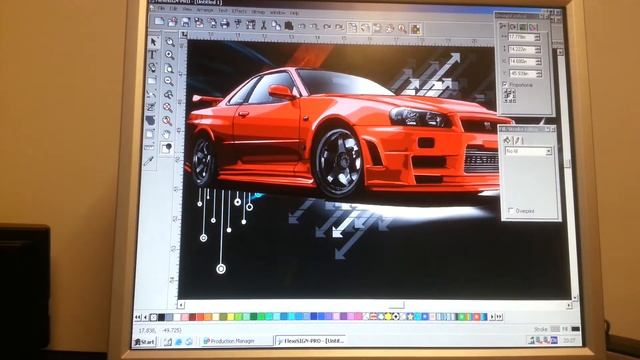
Task: Click the Print icon
Action: click(224, 24)
